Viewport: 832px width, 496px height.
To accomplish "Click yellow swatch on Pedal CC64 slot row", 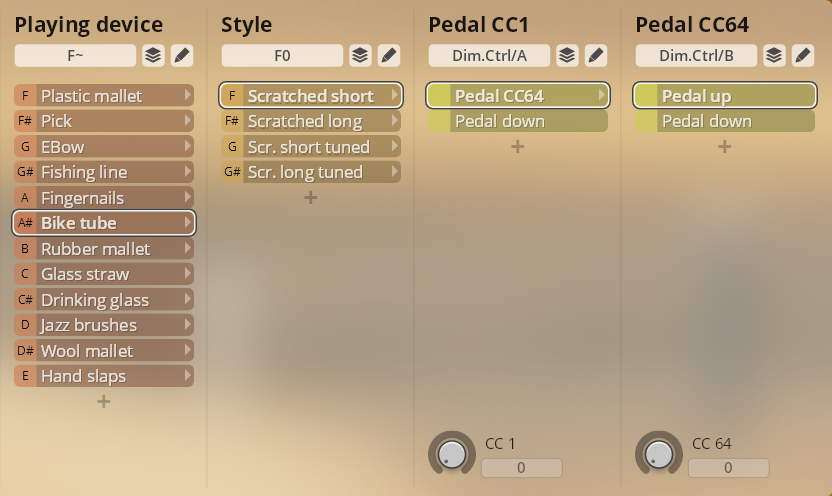I will [439, 96].
